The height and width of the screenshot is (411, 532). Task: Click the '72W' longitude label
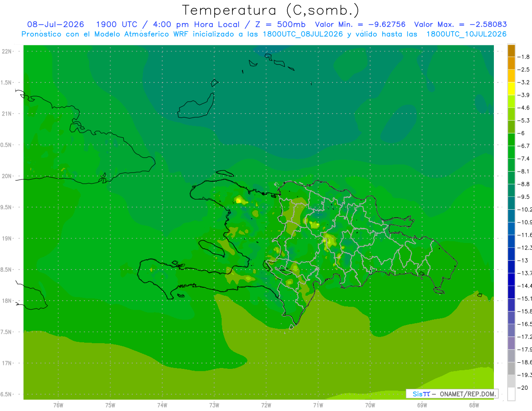click(266, 405)
